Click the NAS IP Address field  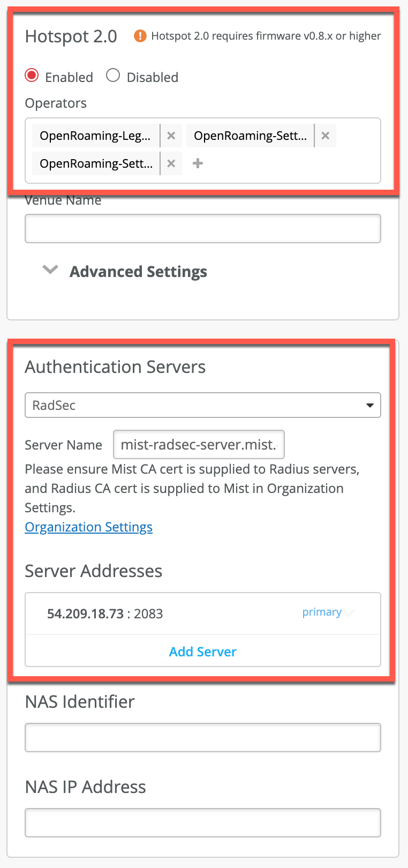click(202, 823)
